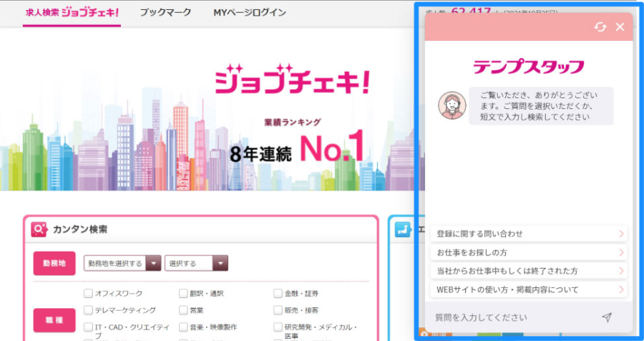Select WEBサイトの使い方・掲載内容について option

point(529,289)
